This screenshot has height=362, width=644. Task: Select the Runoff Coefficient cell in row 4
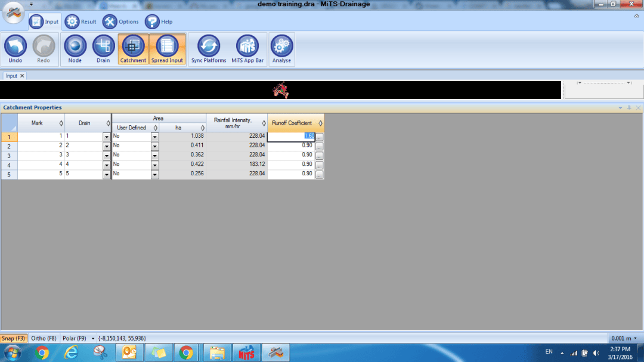291,165
